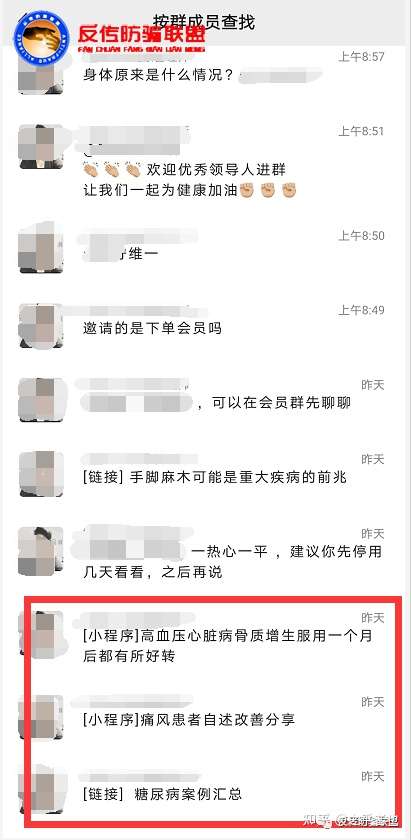
Task: Open 痛风患者自述改善分享 mini-program
Action: point(189,719)
